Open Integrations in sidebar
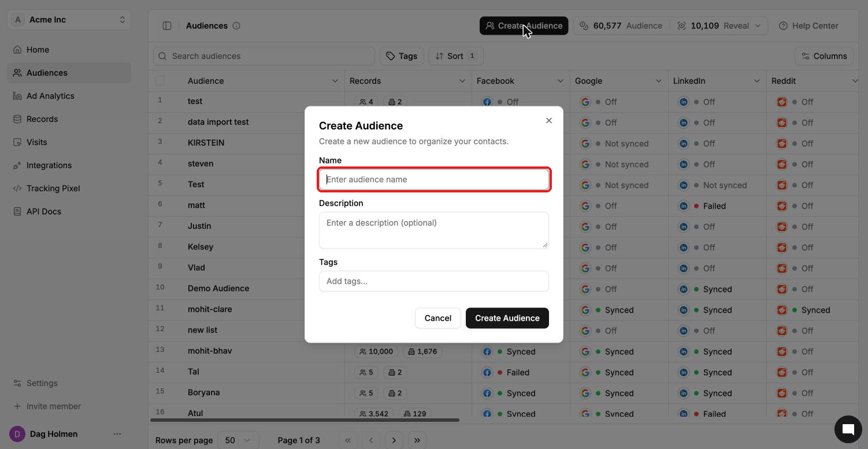868x449 pixels. [x=69, y=165]
